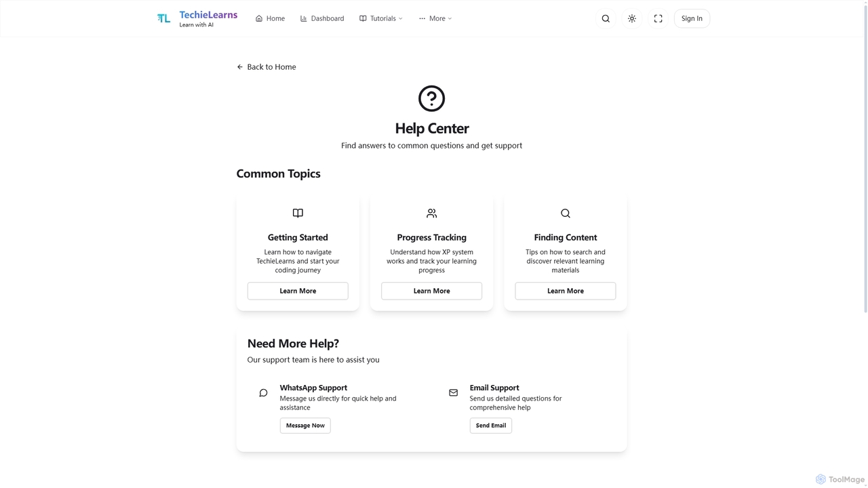The width and height of the screenshot is (868, 488).
Task: Click the Need More Help? heading
Action: [293, 343]
